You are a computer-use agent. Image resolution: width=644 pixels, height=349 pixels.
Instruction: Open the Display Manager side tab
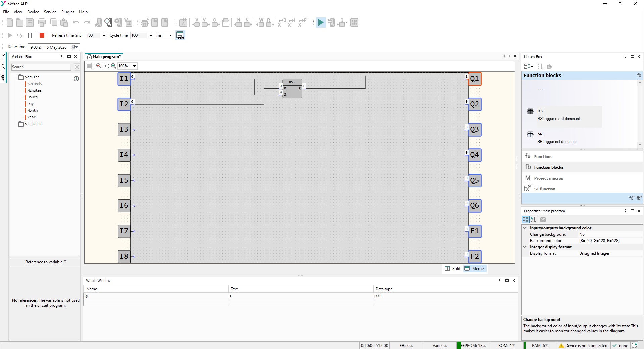(x=3, y=67)
